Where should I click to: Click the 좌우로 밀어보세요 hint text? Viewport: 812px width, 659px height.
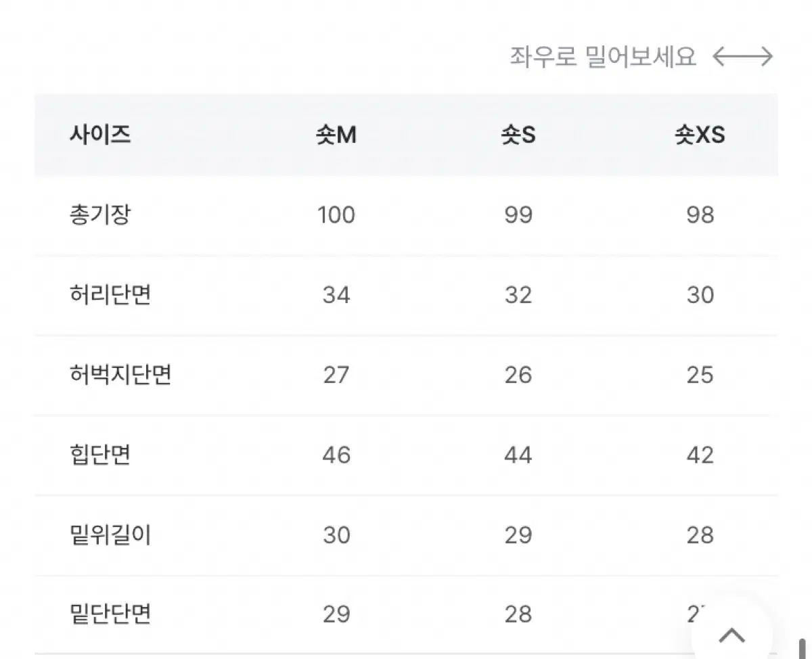[603, 57]
